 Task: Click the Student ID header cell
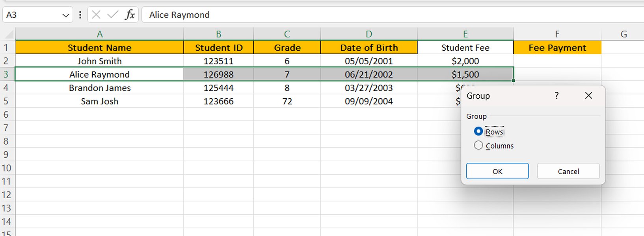coord(218,48)
